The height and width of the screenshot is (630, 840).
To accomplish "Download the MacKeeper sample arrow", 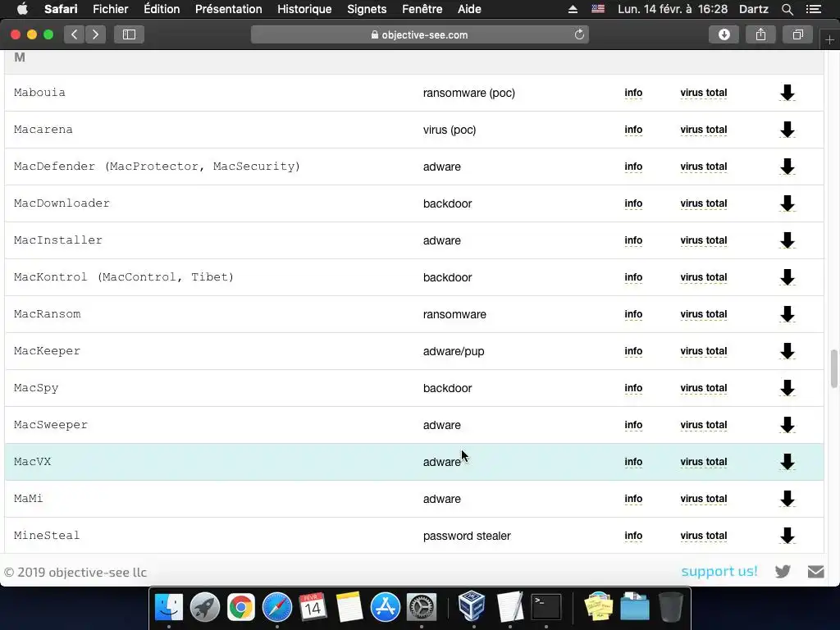I will pyautogui.click(x=787, y=351).
